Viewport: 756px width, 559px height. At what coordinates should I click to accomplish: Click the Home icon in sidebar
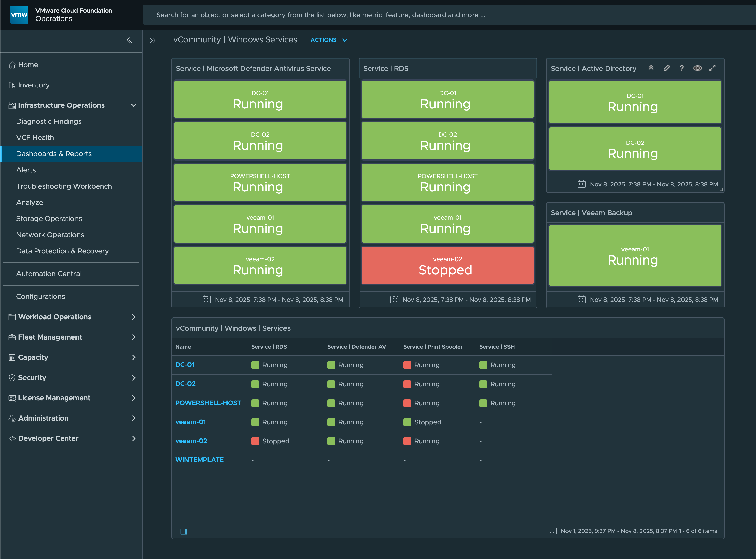tap(12, 65)
